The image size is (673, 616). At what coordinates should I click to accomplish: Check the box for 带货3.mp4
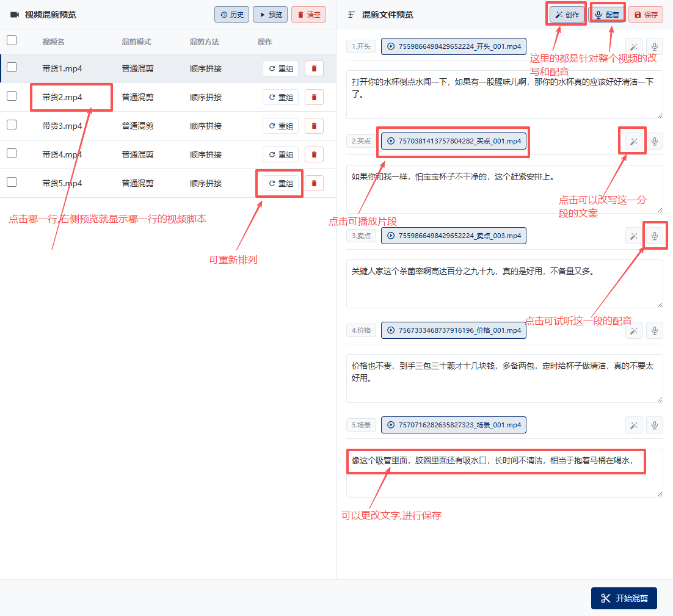(12, 125)
